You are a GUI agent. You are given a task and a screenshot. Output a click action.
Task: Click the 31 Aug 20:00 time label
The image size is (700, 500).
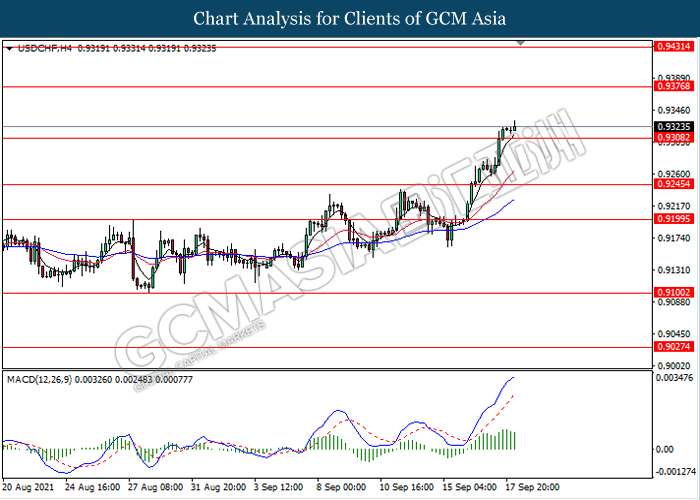click(218, 487)
